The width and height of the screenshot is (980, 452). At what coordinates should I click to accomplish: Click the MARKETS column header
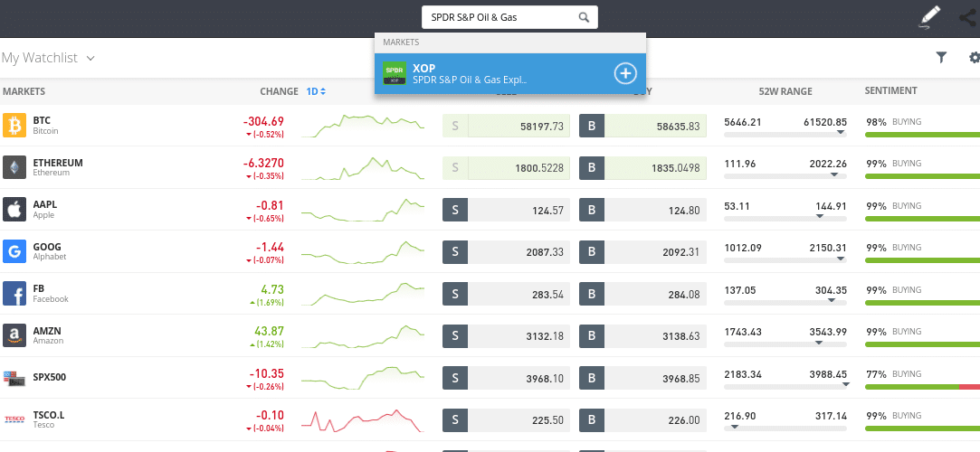coord(24,91)
